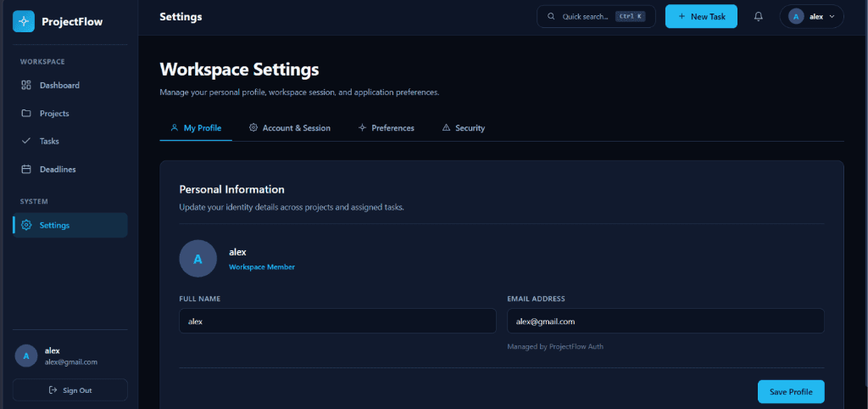Click the Personal Information heading

(x=232, y=189)
